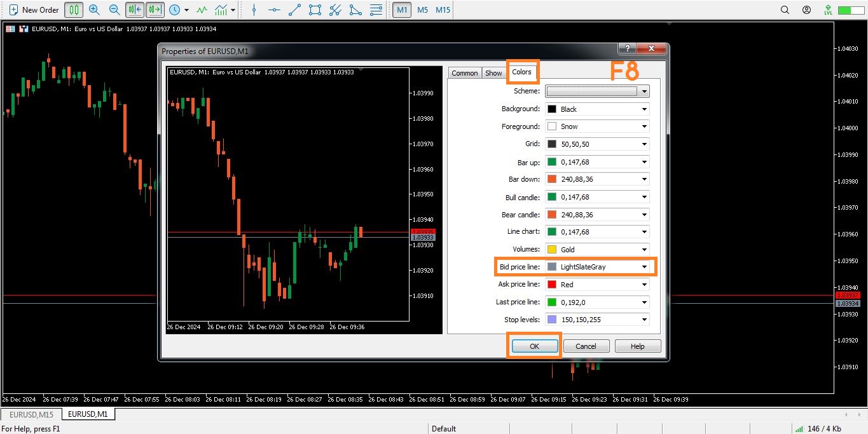Open the user account profile icon
Viewport: 868px width, 434px height.
click(x=806, y=10)
